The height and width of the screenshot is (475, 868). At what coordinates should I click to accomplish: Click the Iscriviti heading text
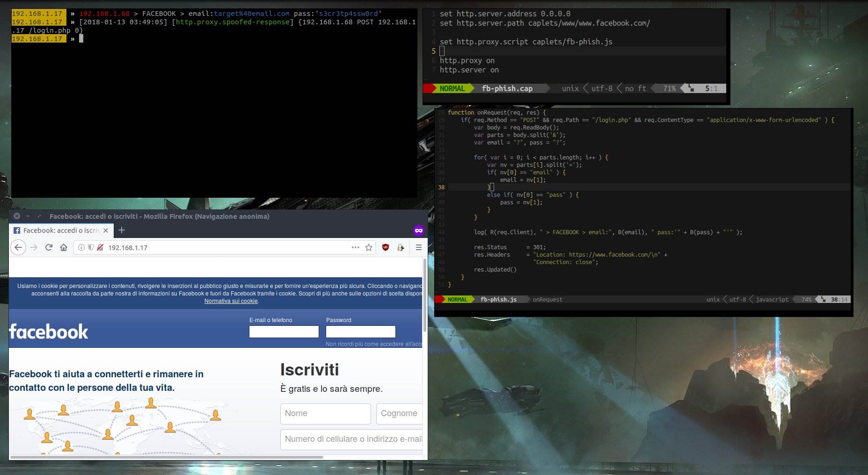click(x=309, y=369)
